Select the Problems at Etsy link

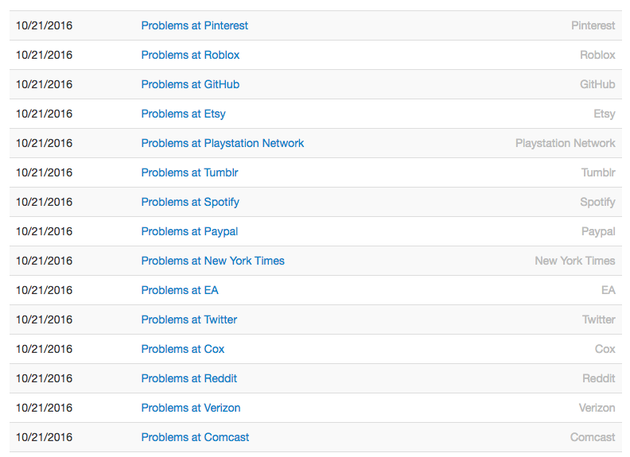tap(183, 114)
